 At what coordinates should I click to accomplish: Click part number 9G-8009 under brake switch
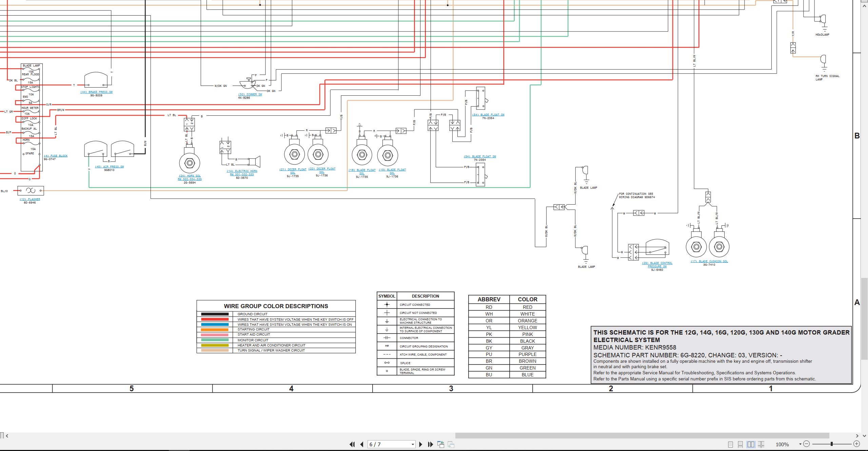[x=96, y=95]
